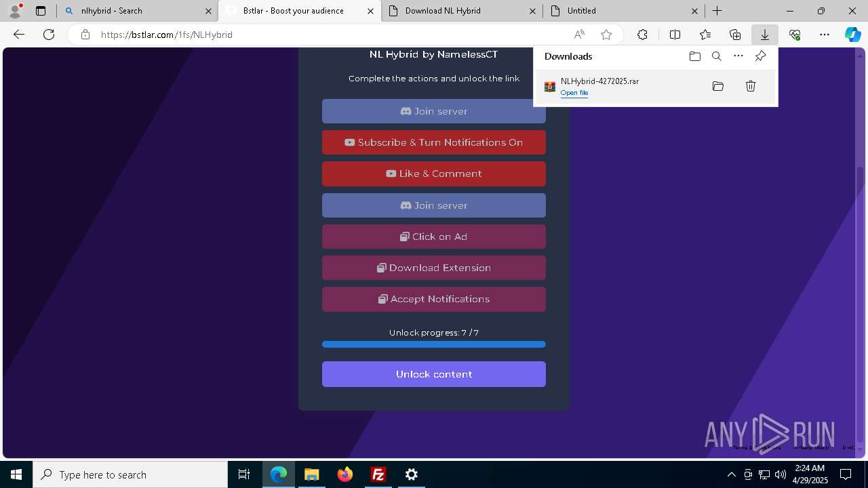
Task: Open the taskbar clock and date
Action: pyautogui.click(x=810, y=474)
